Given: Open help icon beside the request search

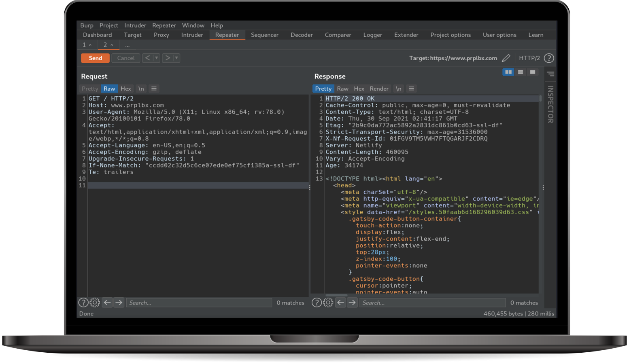Looking at the screenshot, I should 83,303.
